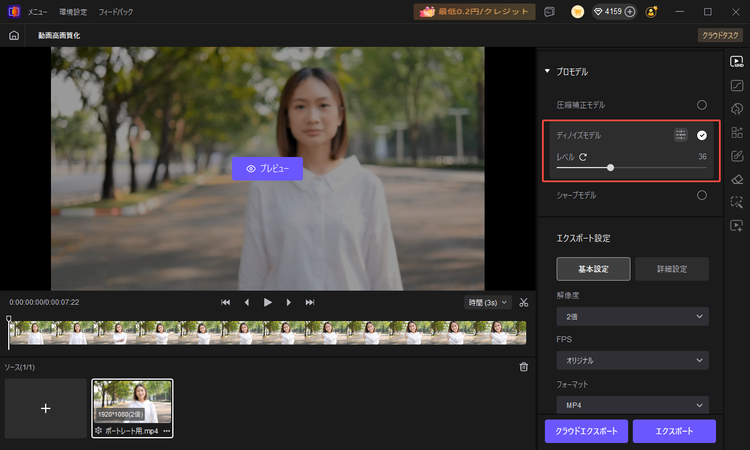Open ディノイズモデル settings sliders icon

[680, 135]
